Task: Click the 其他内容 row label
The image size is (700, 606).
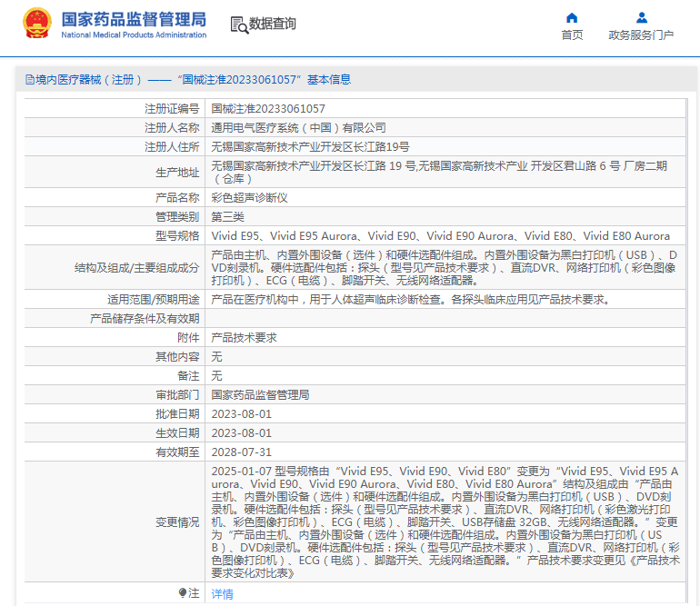Action: 177,357
